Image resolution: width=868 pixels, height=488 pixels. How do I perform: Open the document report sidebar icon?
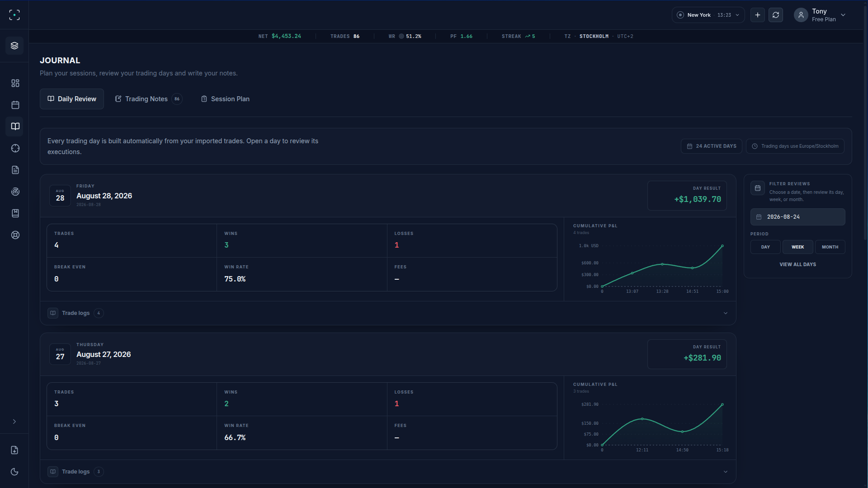[15, 170]
